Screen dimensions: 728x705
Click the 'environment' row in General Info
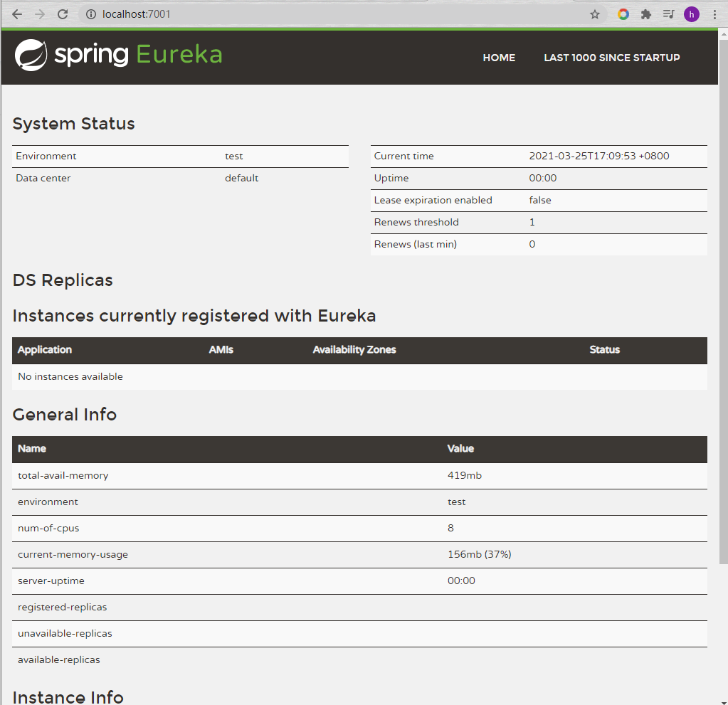pyautogui.click(x=359, y=502)
